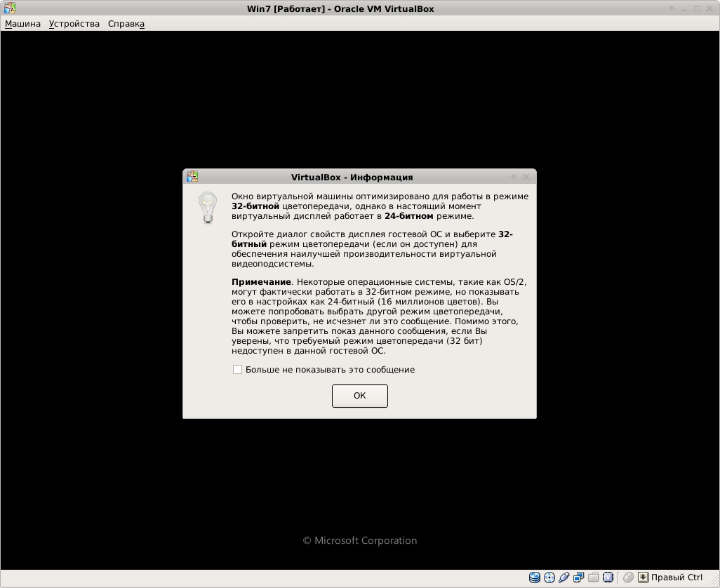720x588 pixels.
Task: Click the main window's roll-up arrow button
Action: (672, 8)
